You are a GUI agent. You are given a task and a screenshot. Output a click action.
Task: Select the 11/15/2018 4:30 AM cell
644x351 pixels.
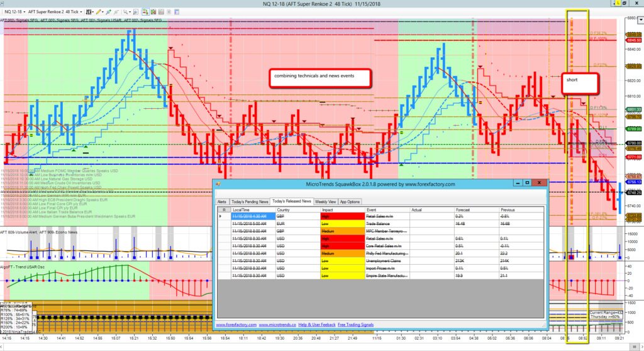click(x=253, y=216)
